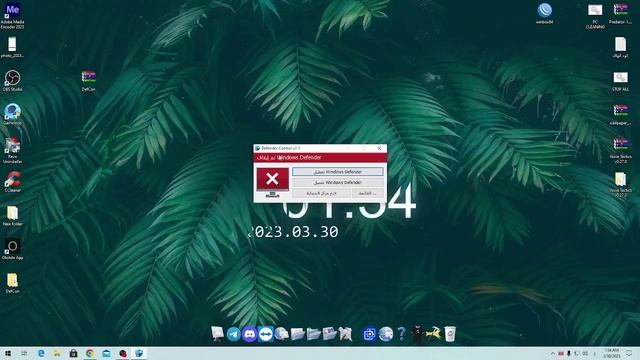Open the menu button ending in three dots
This screenshot has width=640, height=360.
click(x=368, y=193)
